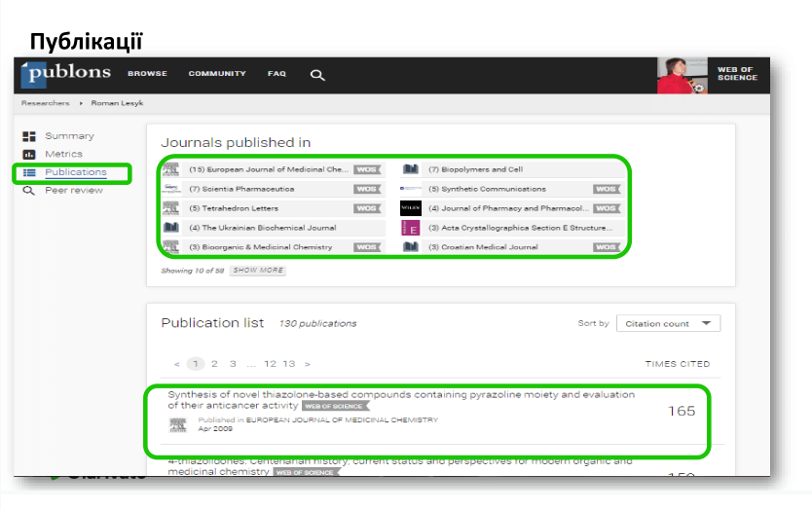This screenshot has width=812, height=510.
Task: Click the Metrics chart icon
Action: [29, 155]
